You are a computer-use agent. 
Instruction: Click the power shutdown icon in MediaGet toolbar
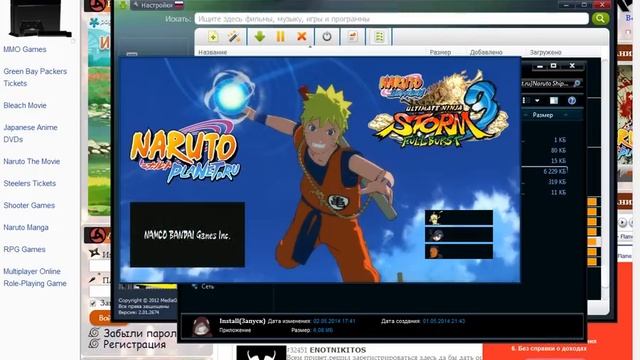(x=327, y=36)
